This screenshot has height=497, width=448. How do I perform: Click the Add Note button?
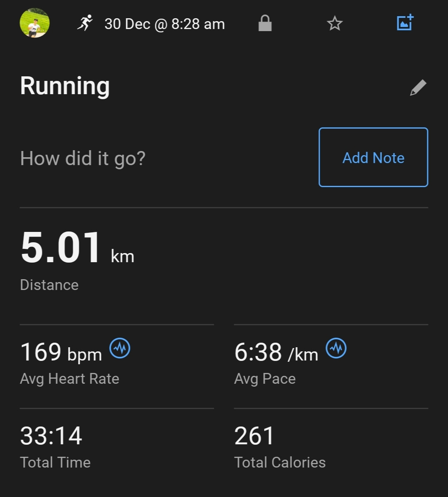(x=373, y=157)
